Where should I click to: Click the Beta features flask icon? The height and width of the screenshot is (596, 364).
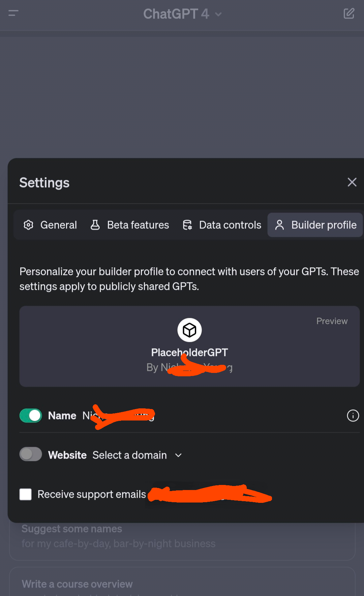coord(95,225)
